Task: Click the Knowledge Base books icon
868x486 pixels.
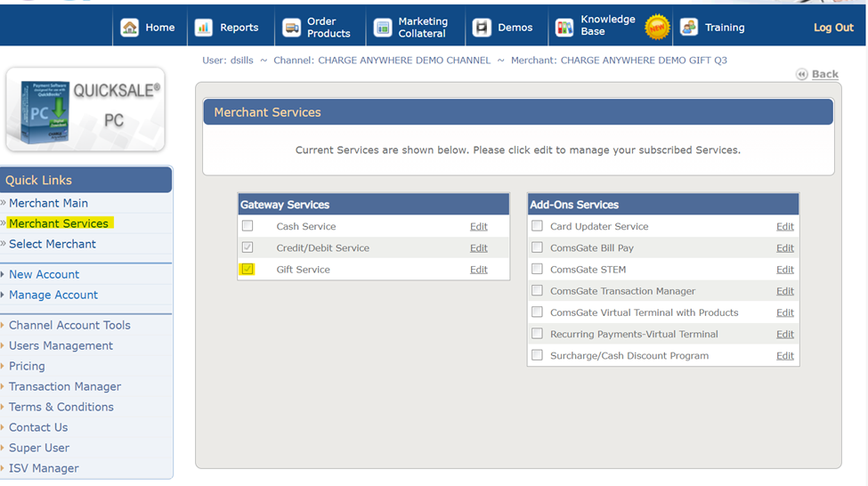Action: click(564, 28)
